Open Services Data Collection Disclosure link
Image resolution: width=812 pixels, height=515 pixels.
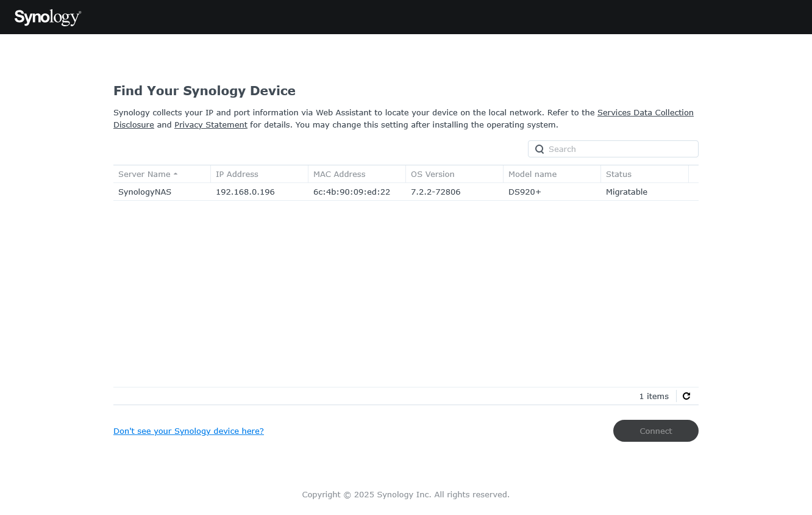(x=645, y=113)
